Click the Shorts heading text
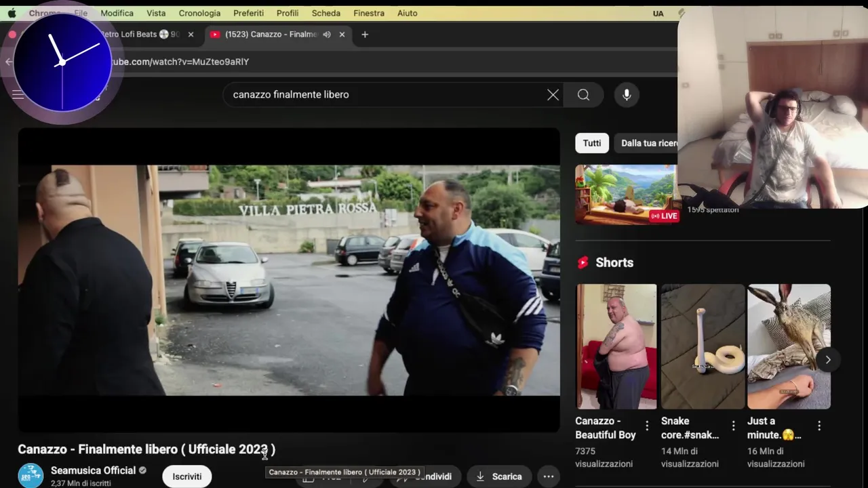Screen dimensions: 868x488 (614, 263)
